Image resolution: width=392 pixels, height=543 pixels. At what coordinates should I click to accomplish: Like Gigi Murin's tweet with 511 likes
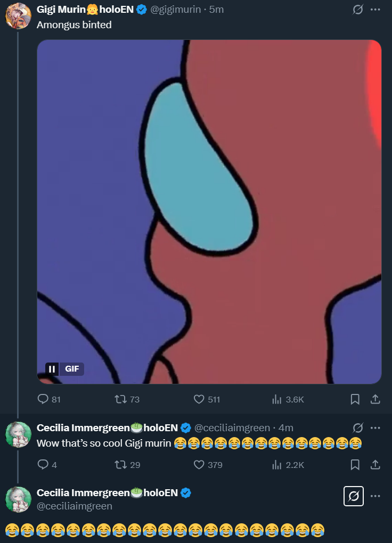click(x=199, y=399)
